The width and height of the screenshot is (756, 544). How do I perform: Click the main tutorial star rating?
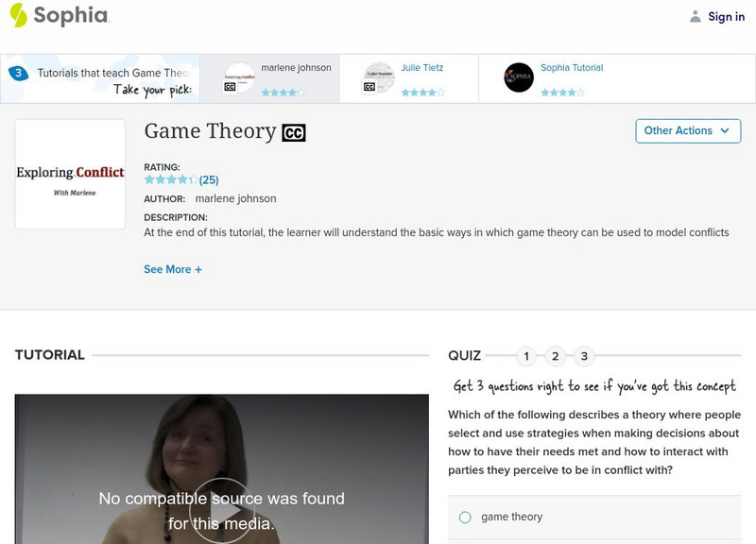pyautogui.click(x=171, y=179)
